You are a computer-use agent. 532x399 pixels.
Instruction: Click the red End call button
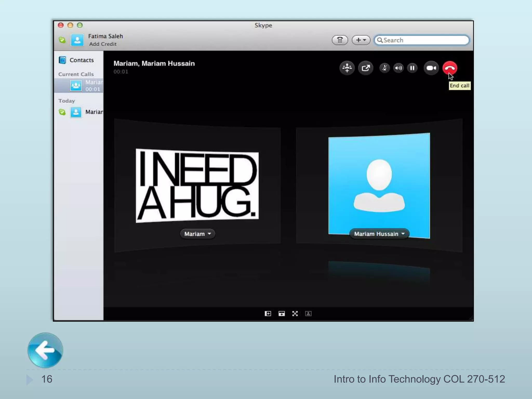click(x=450, y=68)
